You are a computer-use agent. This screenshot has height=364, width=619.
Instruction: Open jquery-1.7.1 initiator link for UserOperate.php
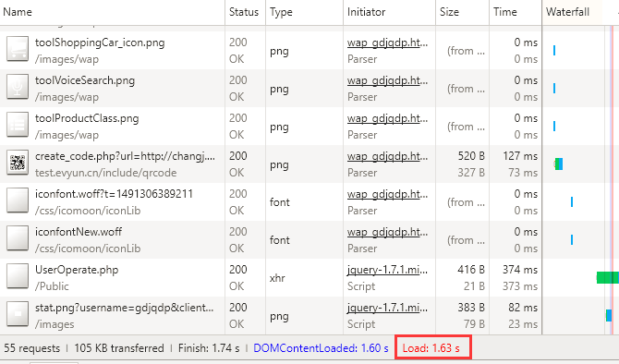click(x=387, y=270)
